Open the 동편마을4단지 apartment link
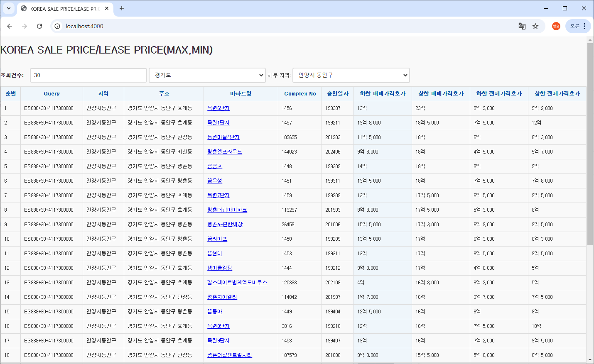The width and height of the screenshot is (594, 364). click(x=223, y=137)
